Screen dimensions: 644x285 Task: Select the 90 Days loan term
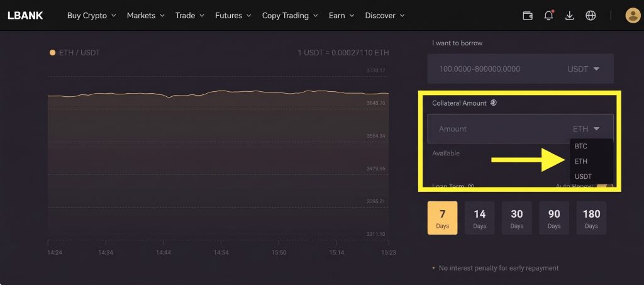tap(554, 218)
